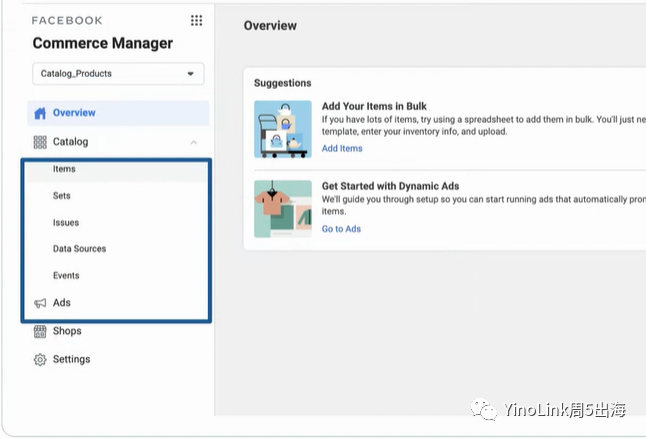The image size is (646, 439).
Task: Click the shopping cart bulk items thumbnail
Action: point(283,129)
